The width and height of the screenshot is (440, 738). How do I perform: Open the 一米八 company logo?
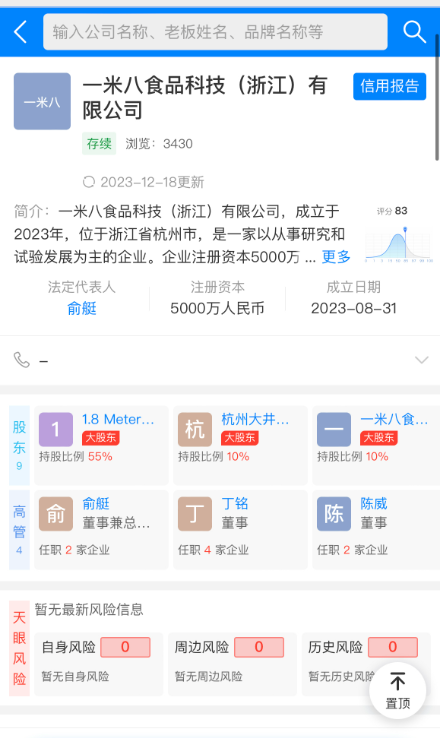[42, 101]
